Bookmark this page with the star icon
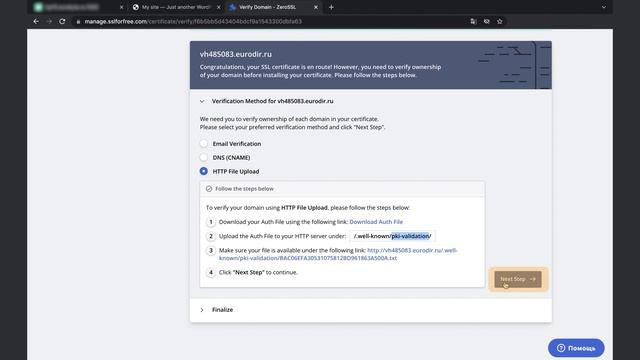 click(x=500, y=21)
